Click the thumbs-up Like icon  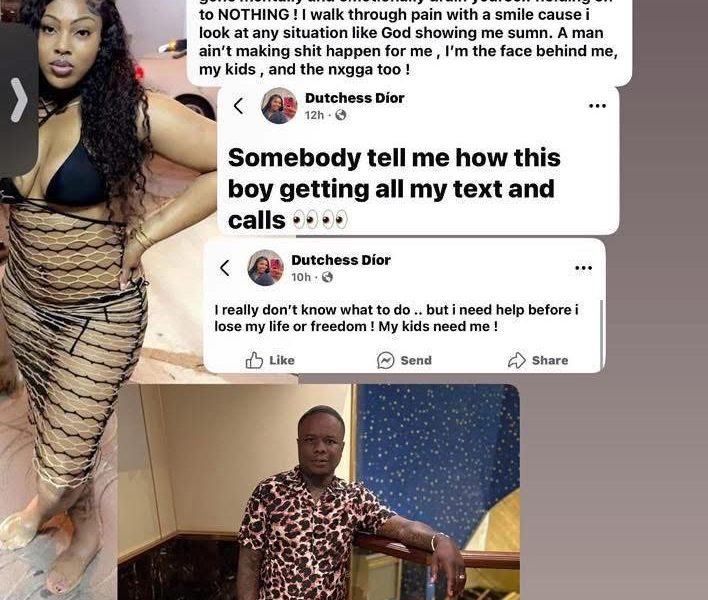(x=254, y=360)
